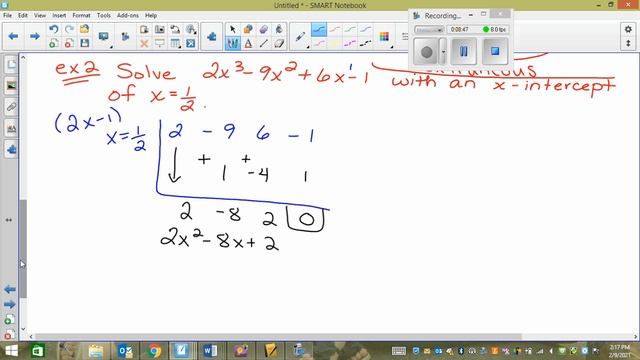Viewport: 640px width, 360px height.
Task: Select the Fill bucket tool
Action: [x=279, y=29]
